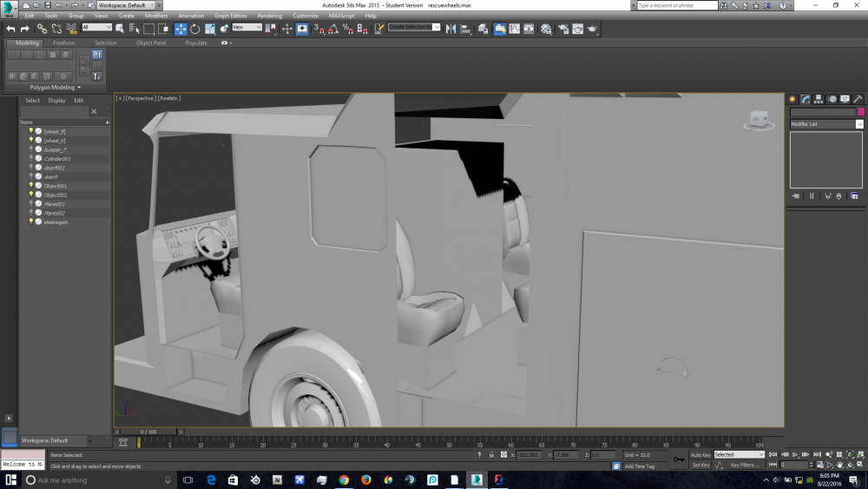Click the ViewCube in the viewport
The width and height of the screenshot is (868, 489).
pos(759,120)
